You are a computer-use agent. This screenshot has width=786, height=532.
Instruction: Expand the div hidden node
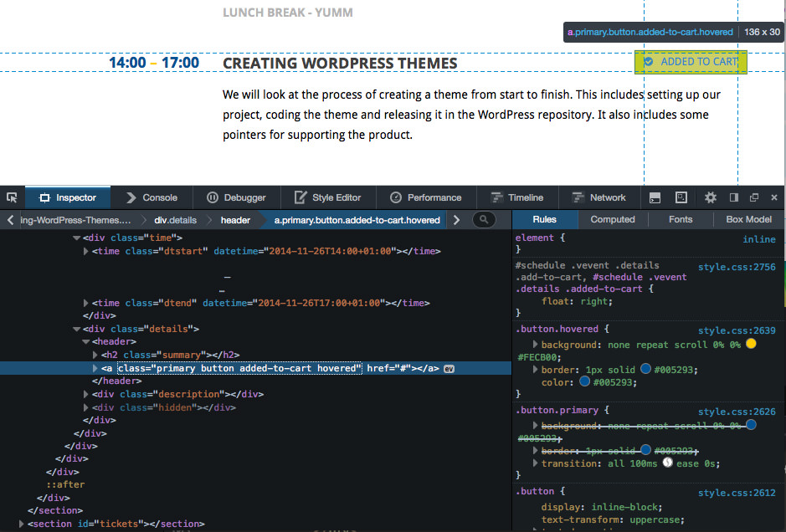pyautogui.click(x=85, y=407)
